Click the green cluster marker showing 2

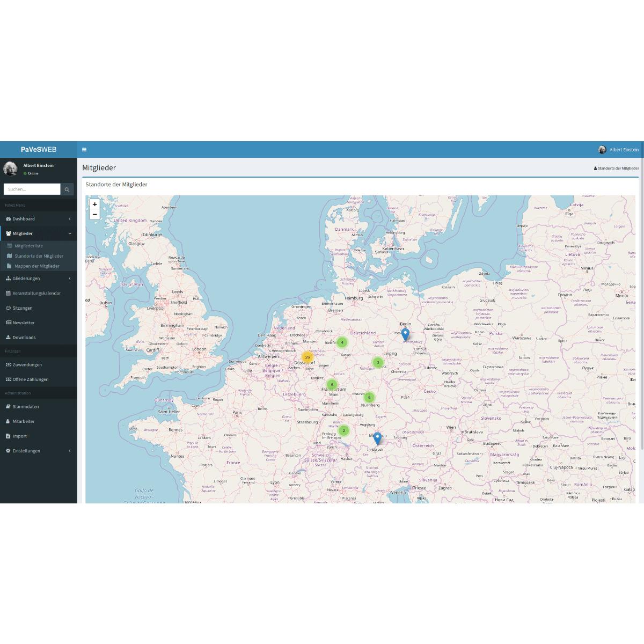click(x=344, y=430)
